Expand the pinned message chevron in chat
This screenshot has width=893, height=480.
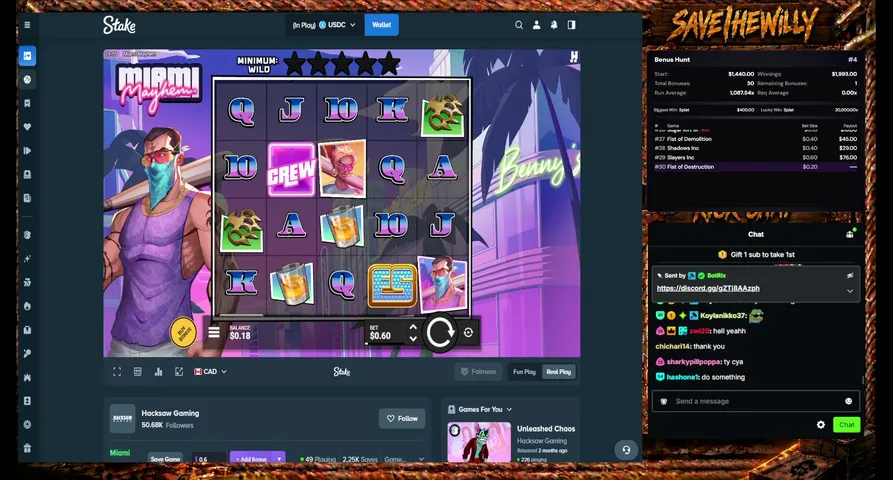(850, 291)
